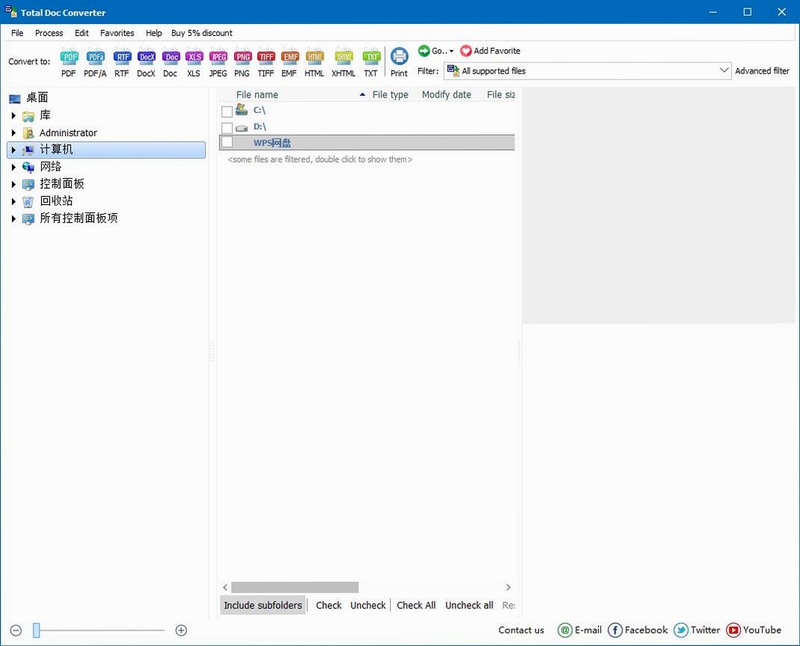Open the Go.. dropdown arrow
Screen dimensions: 800x646
tap(451, 51)
